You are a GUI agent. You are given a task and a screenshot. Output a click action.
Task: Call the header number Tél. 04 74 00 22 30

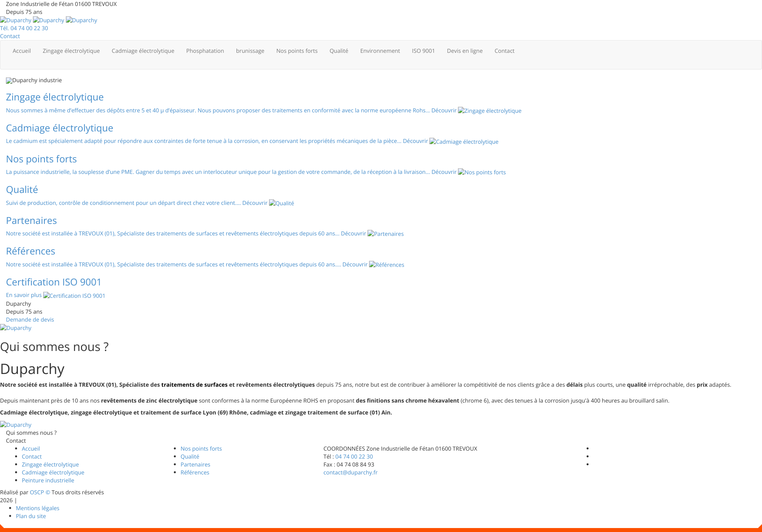24,28
